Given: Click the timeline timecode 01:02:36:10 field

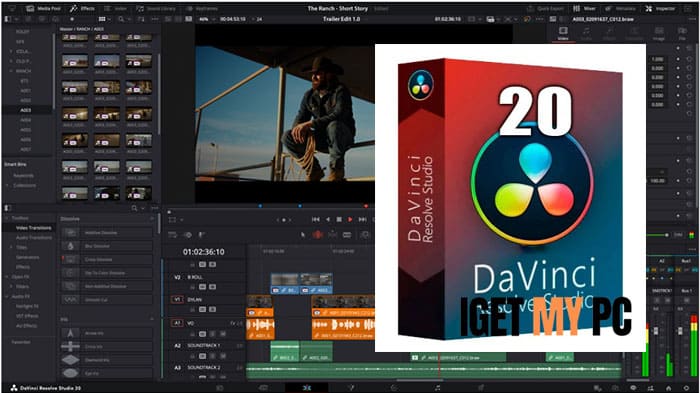Looking at the screenshot, I should pyautogui.click(x=204, y=252).
